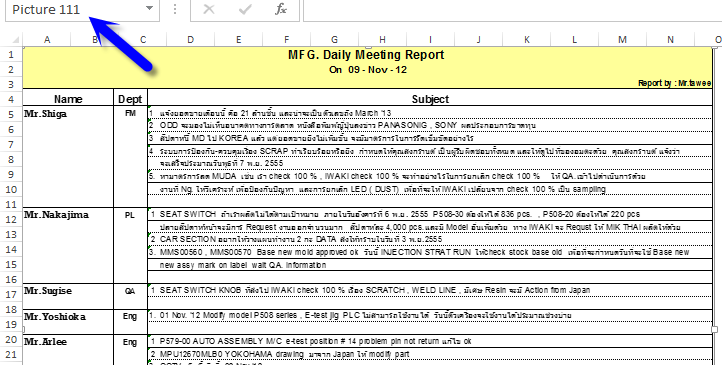722x365 pixels.
Task: Click the Report by : Mr.tawee text
Action: pos(675,83)
